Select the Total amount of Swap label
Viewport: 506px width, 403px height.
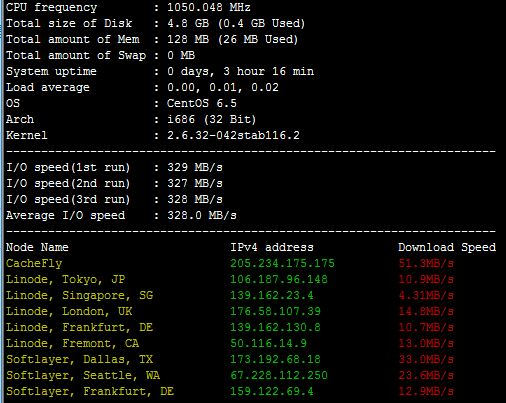[76, 55]
